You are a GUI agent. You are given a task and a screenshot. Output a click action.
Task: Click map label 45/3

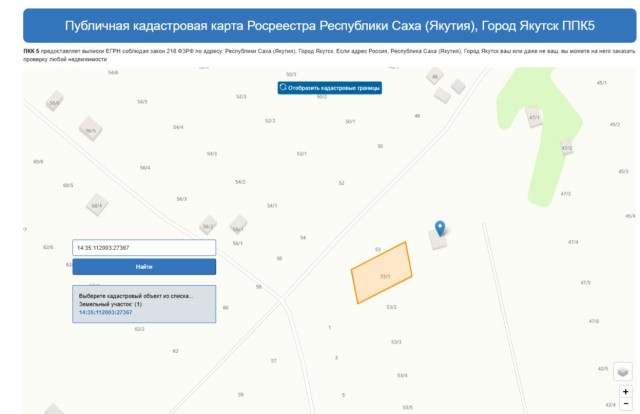623,171
